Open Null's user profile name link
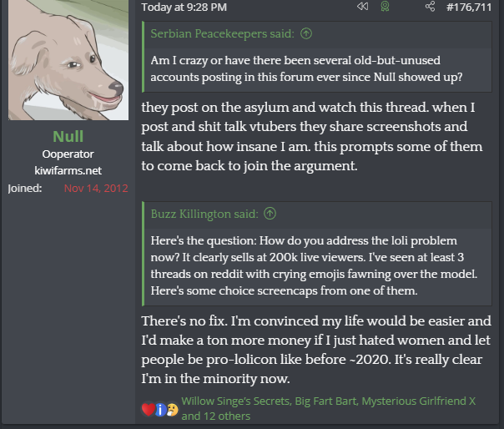 point(68,137)
